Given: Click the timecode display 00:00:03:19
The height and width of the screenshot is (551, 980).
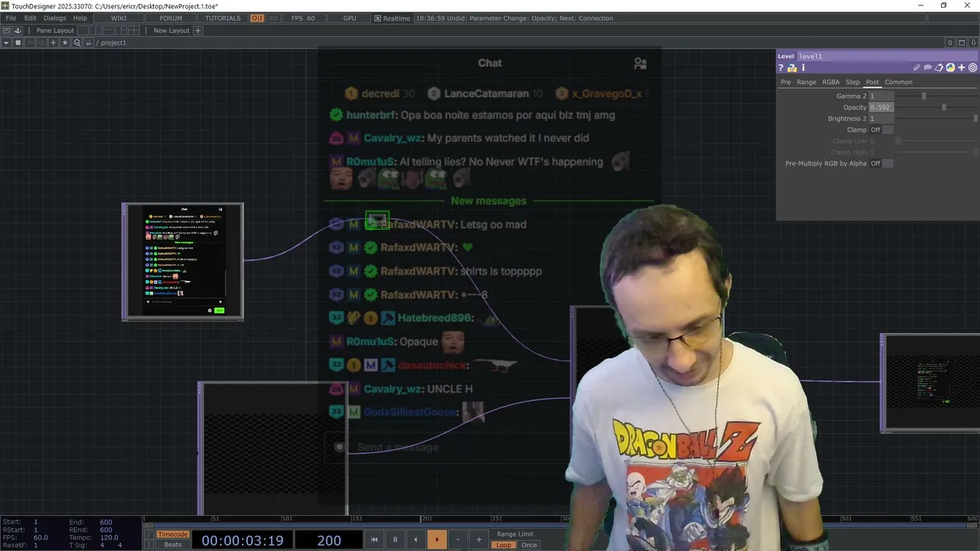Looking at the screenshot, I should coord(242,540).
